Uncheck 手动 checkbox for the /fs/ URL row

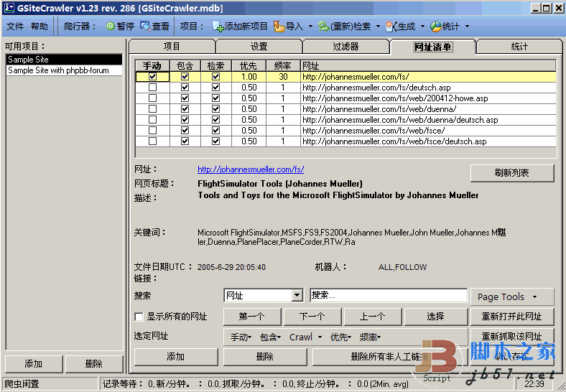152,77
